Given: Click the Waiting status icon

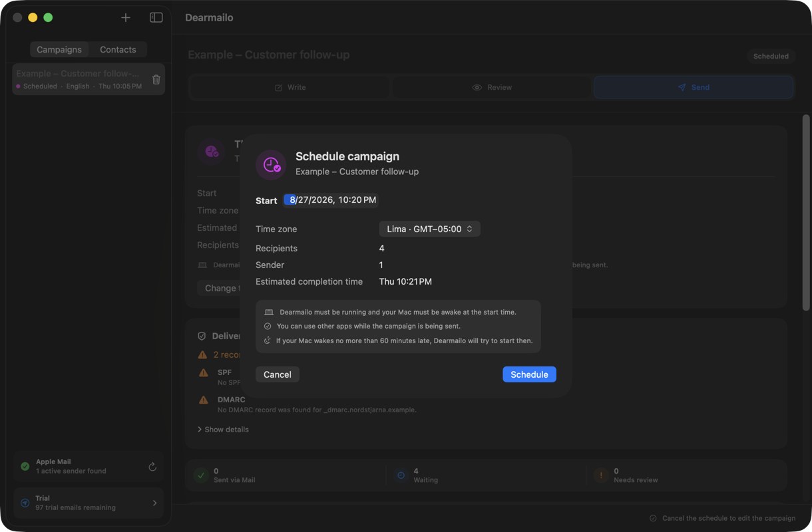Looking at the screenshot, I should (401, 475).
